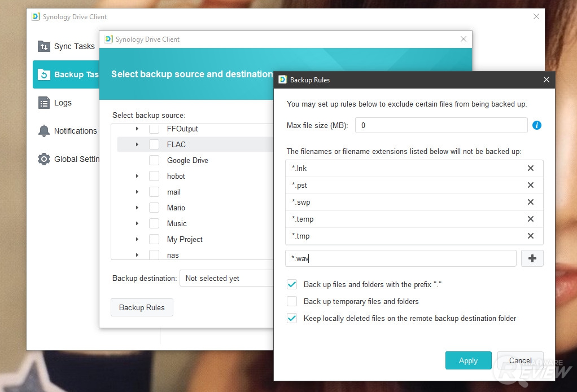Click Cancel in Backup Rules
Image resolution: width=577 pixels, height=392 pixels.
coord(520,360)
